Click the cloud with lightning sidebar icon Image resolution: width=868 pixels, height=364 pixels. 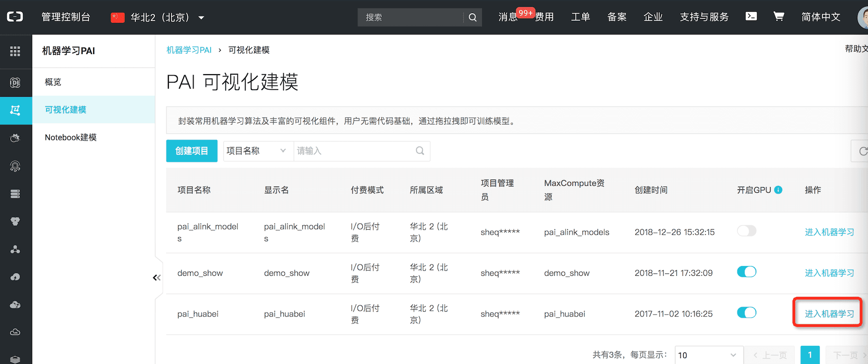click(15, 277)
